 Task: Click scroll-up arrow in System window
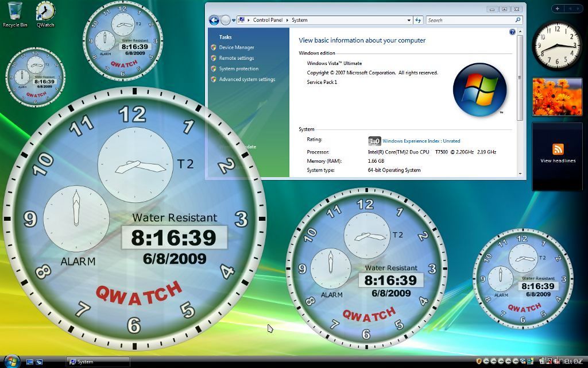pos(519,32)
